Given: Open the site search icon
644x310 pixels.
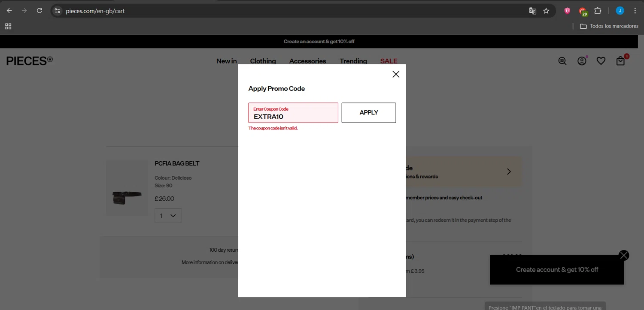Looking at the screenshot, I should point(562,61).
